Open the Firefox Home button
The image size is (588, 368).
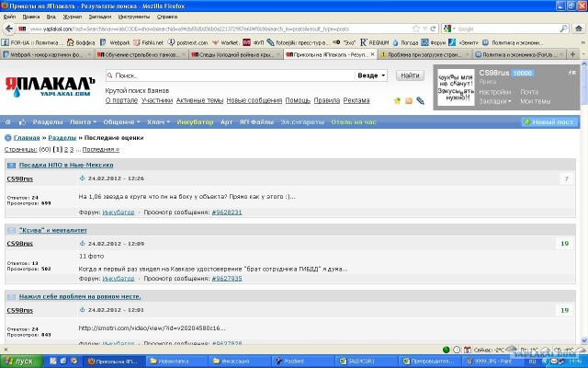point(579,29)
